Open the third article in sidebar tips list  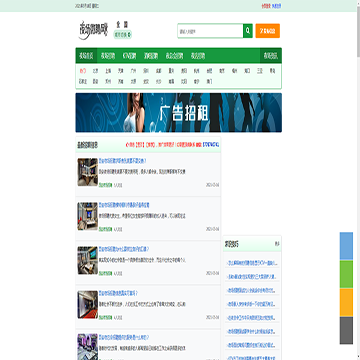pyautogui.click(x=252, y=291)
